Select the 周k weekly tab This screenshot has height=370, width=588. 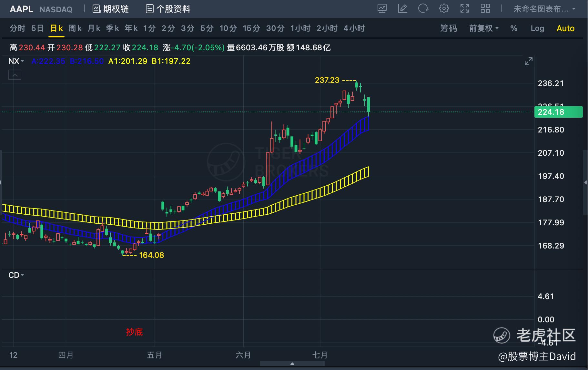[x=75, y=28]
